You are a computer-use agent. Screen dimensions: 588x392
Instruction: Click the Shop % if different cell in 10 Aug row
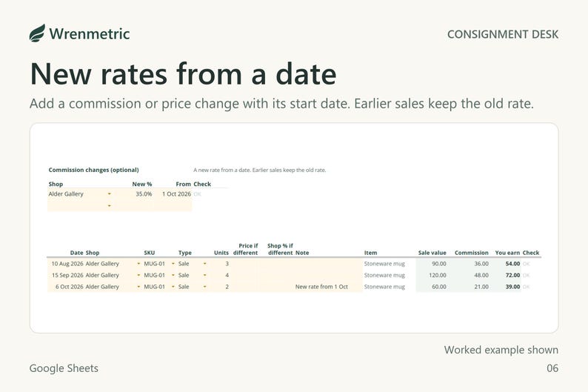[277, 264]
